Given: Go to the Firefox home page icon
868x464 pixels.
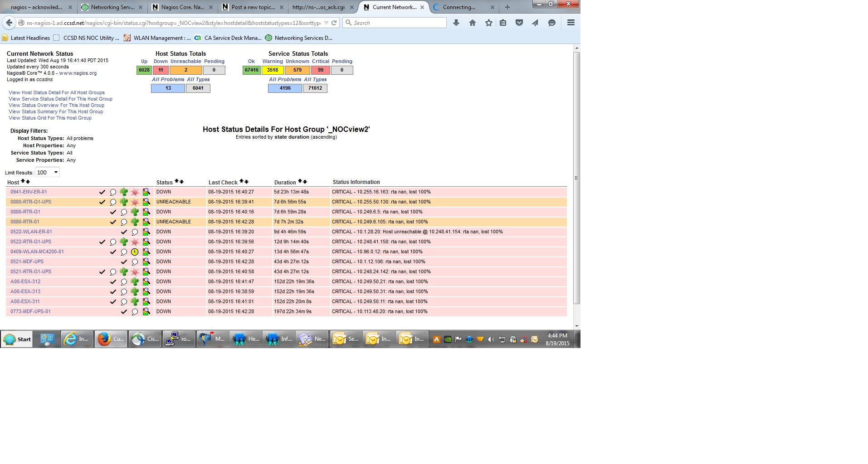Looking at the screenshot, I should coord(473,23).
